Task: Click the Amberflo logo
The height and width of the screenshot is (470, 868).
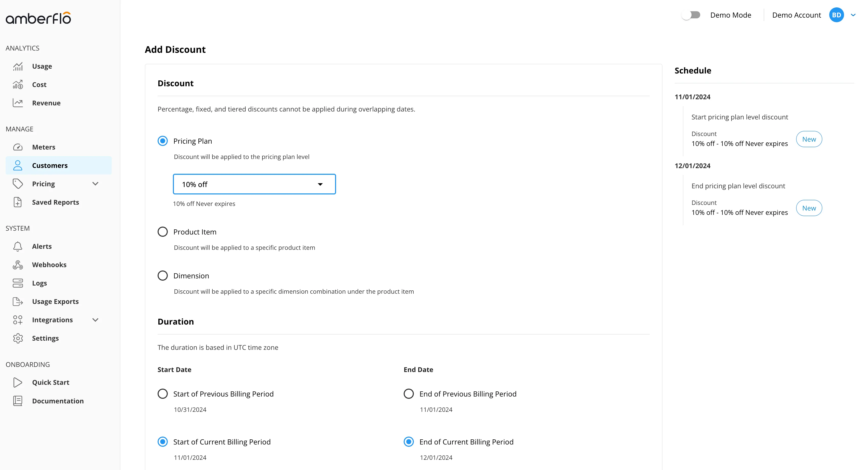Action: pyautogui.click(x=38, y=18)
